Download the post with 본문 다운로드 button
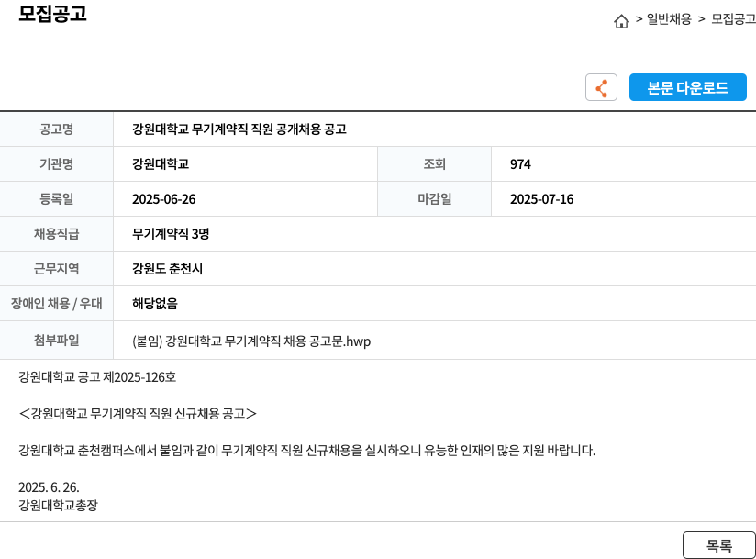This screenshot has height=559, width=756. coord(687,87)
